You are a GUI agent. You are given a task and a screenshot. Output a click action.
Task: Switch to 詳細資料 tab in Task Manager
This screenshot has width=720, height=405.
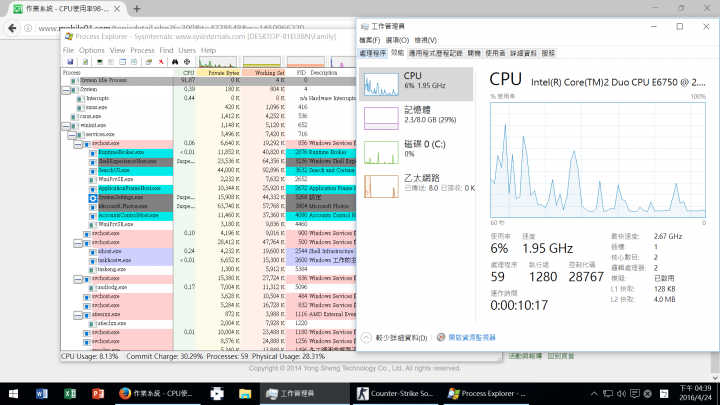pos(523,53)
